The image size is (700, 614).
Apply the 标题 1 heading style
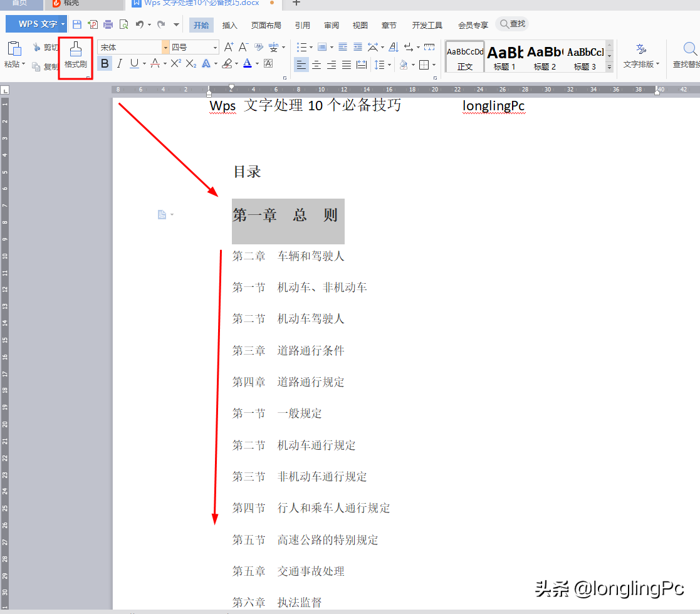click(505, 57)
